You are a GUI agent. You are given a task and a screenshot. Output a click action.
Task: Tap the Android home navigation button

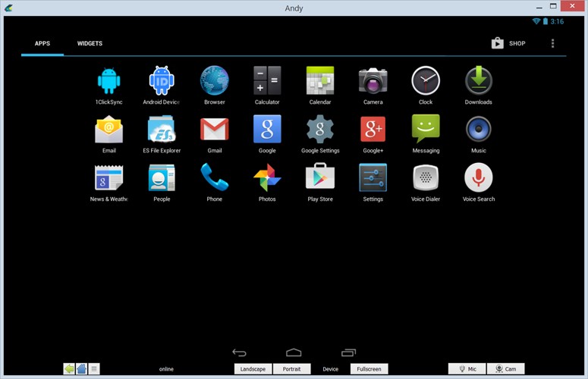(x=294, y=352)
